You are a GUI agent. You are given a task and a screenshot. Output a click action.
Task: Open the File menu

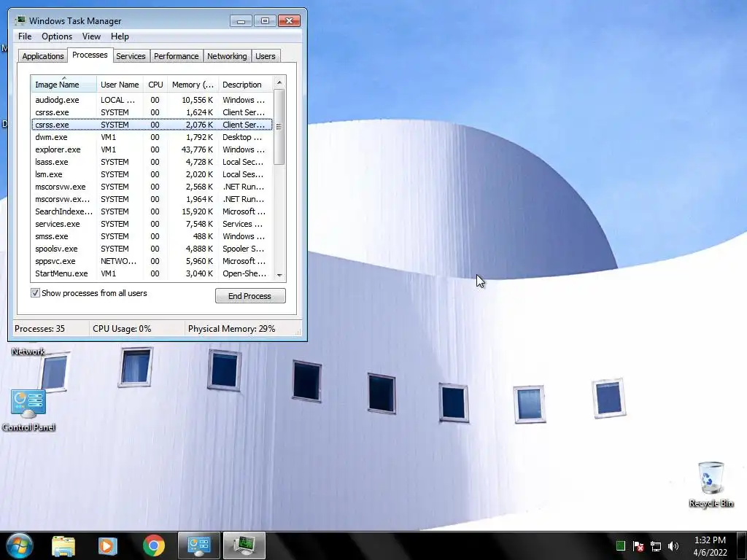click(x=25, y=36)
